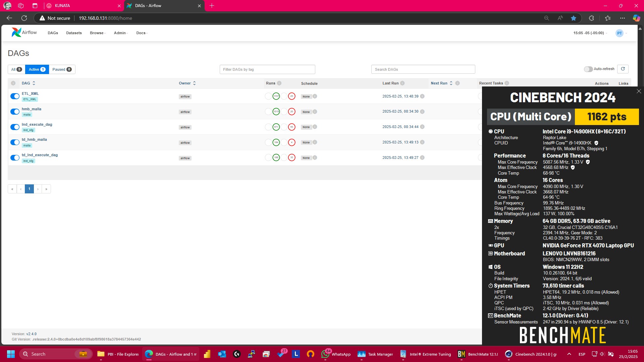Select the Active DAGs filter tab
This screenshot has height=362, width=644.
tap(37, 69)
